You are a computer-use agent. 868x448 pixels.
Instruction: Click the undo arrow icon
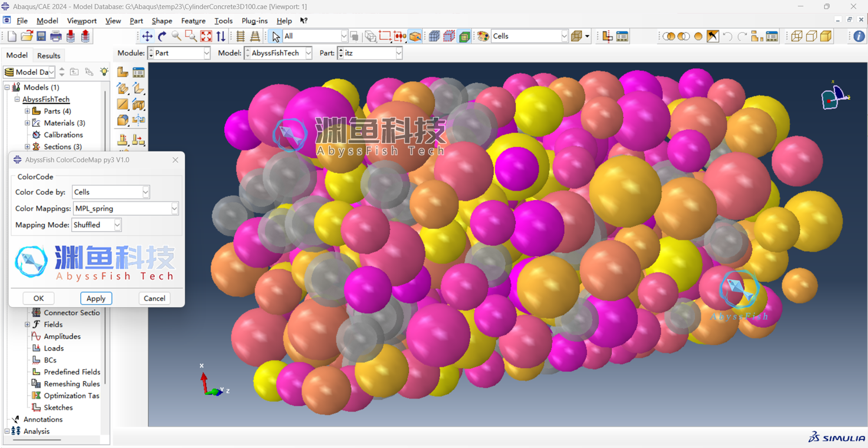click(727, 36)
